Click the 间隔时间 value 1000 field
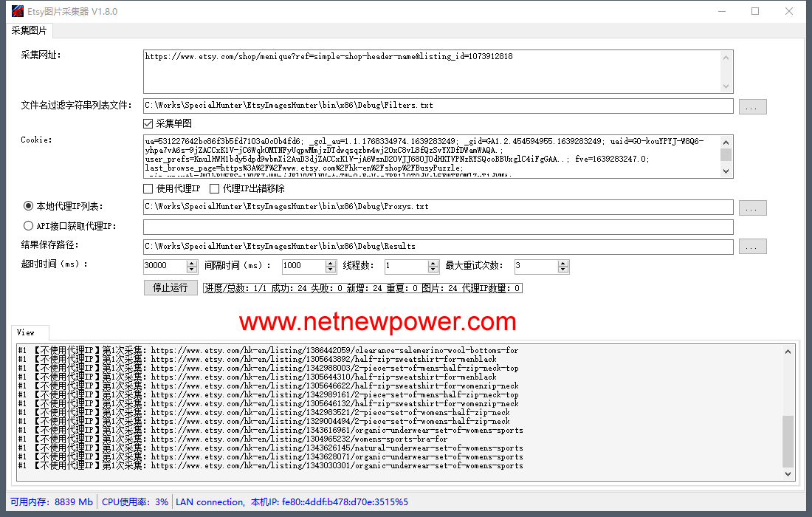Image resolution: width=812 pixels, height=517 pixels. [303, 266]
